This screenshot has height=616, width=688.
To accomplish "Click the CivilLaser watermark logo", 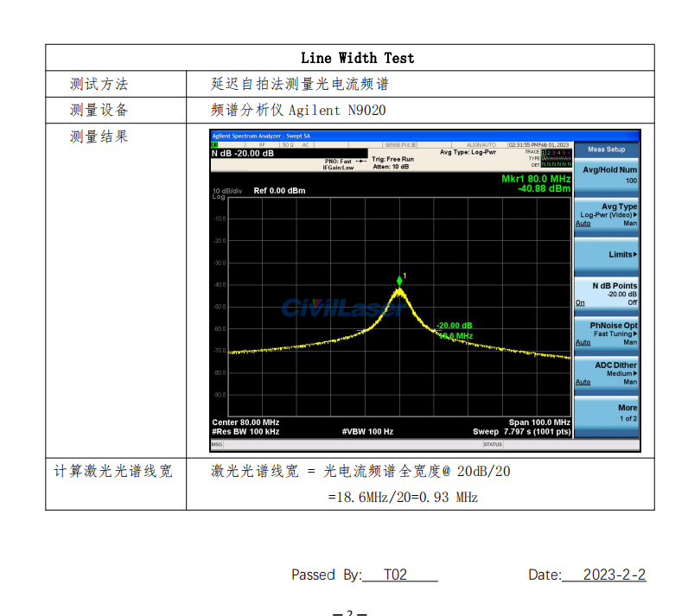I will (340, 308).
